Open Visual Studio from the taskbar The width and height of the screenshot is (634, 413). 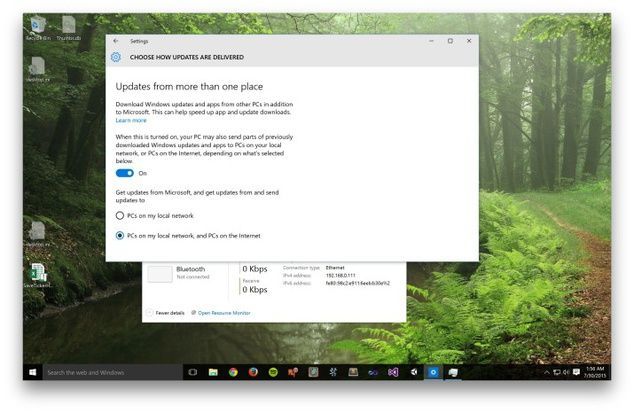(393, 372)
